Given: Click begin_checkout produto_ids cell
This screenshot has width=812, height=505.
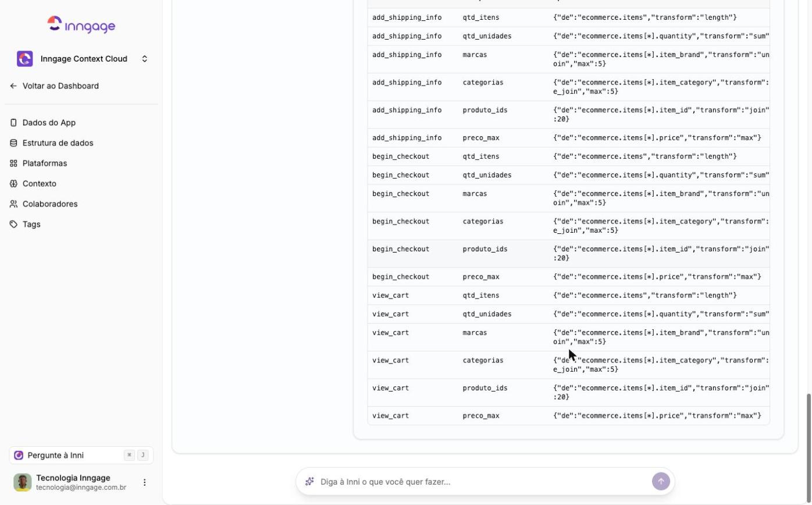Looking at the screenshot, I should click(x=485, y=249).
